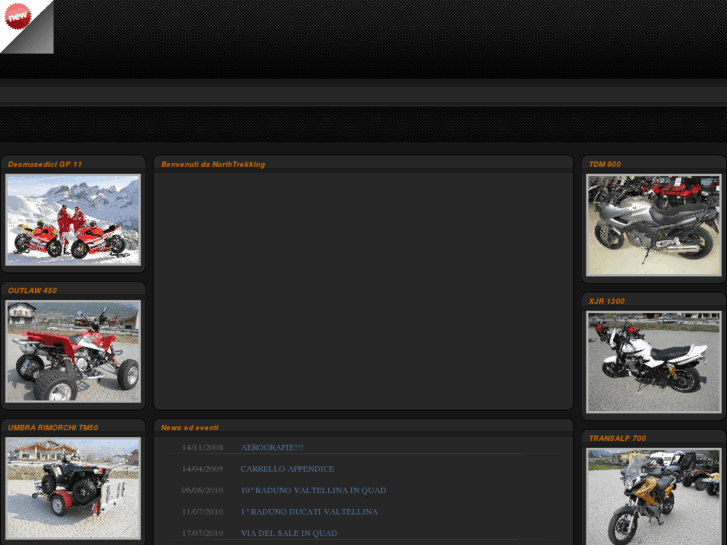This screenshot has height=545, width=727.
Task: Open the Desmosedici GP 11 snow photo
Action: point(73,220)
